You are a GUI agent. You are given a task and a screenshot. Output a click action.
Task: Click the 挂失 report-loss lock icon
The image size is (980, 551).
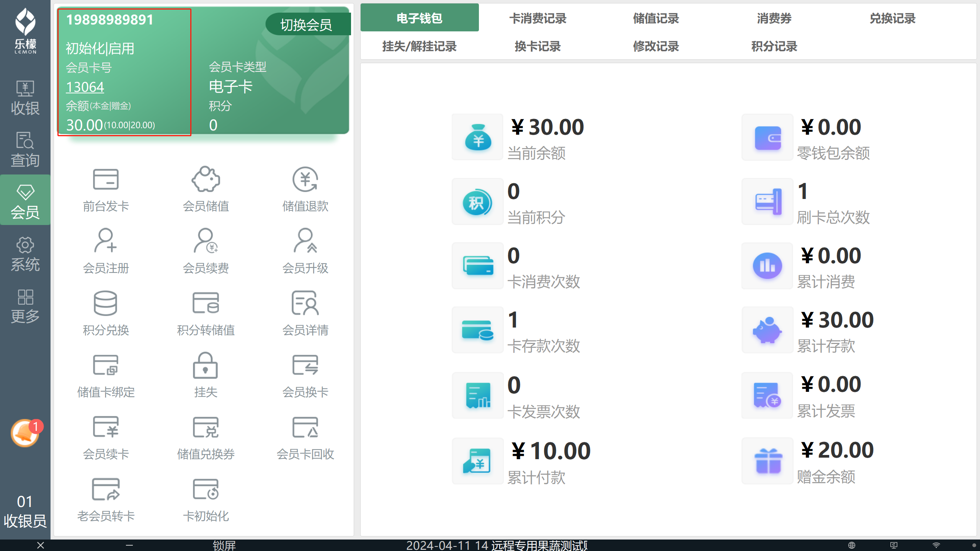click(206, 365)
